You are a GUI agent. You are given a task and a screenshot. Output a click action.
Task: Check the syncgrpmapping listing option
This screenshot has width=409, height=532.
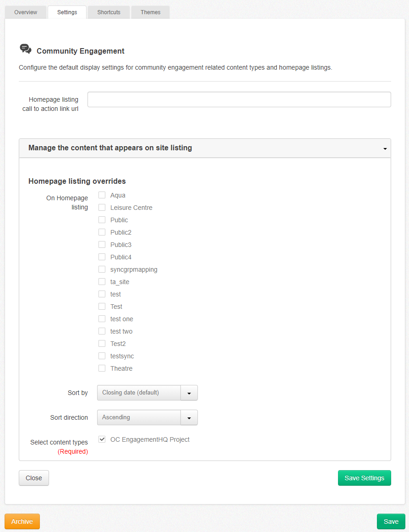click(102, 269)
